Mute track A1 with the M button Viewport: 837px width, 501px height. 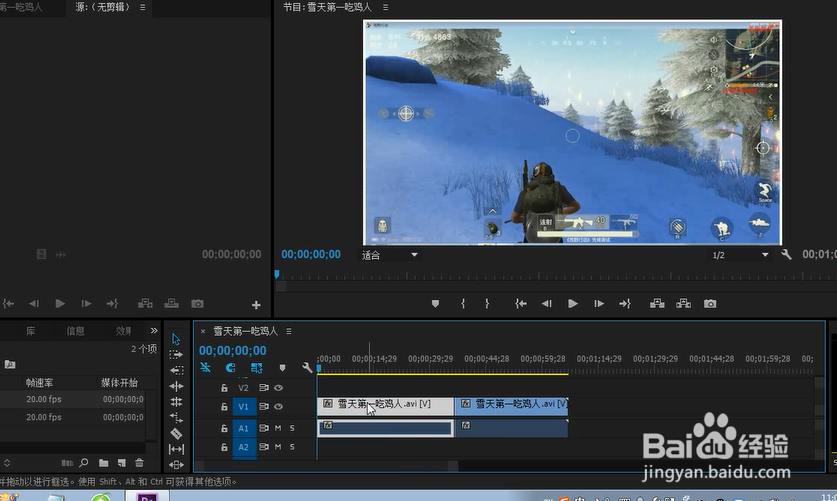tap(278, 428)
